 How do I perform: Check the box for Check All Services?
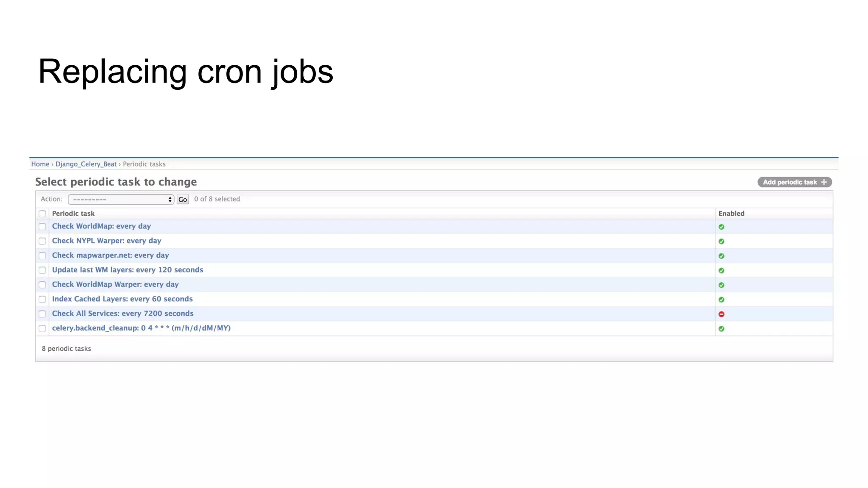pyautogui.click(x=42, y=314)
